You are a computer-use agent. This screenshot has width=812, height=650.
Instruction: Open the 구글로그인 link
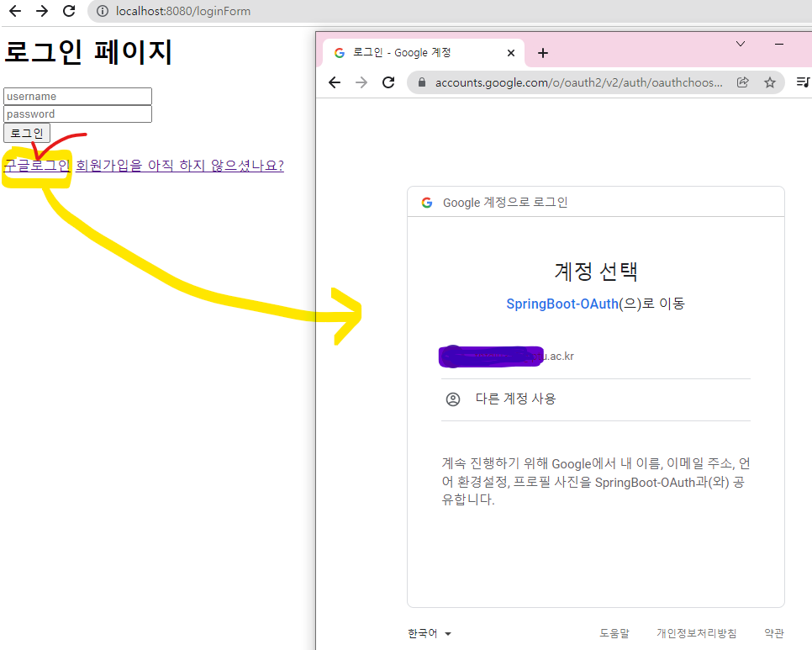point(37,165)
